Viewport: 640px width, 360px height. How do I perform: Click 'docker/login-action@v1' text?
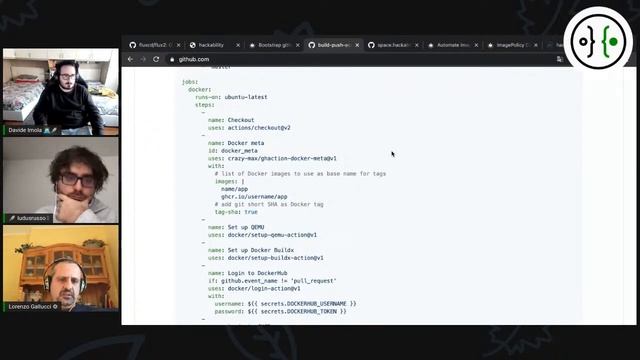tap(264, 289)
